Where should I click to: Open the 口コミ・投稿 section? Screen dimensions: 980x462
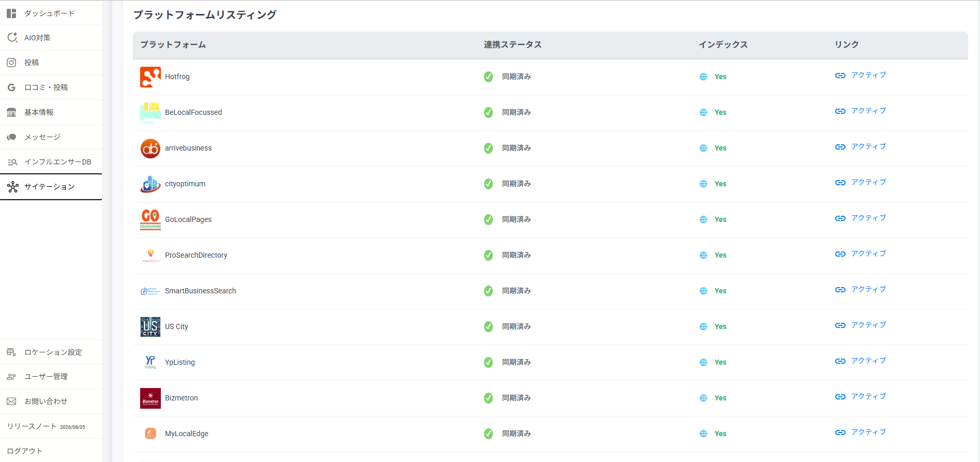[x=51, y=87]
